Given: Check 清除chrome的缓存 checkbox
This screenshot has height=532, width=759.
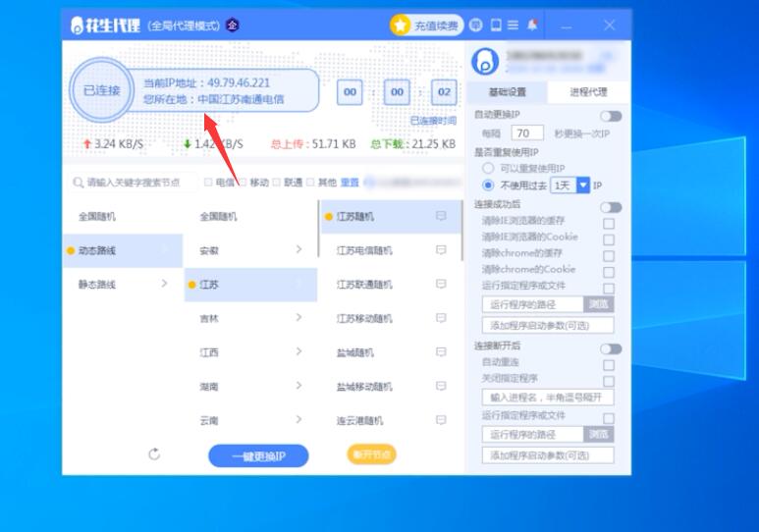Looking at the screenshot, I should coord(609,255).
